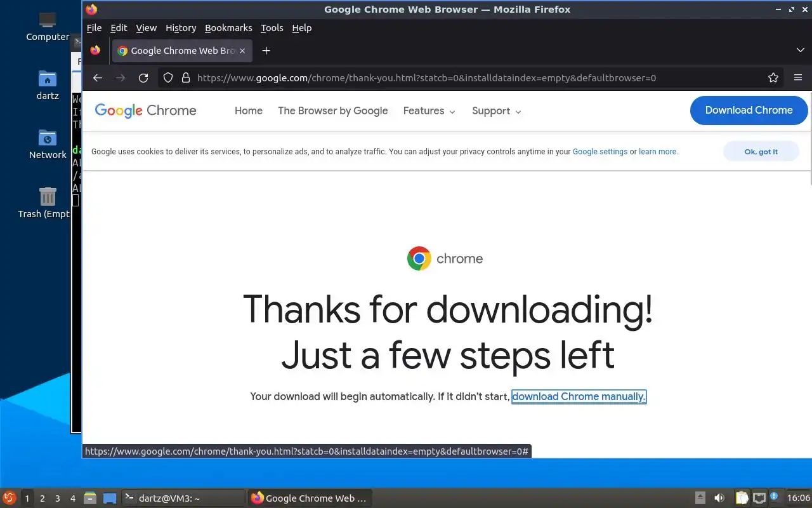The width and height of the screenshot is (812, 508).
Task: Select the Google Chrome Web Browser tab
Action: [182, 51]
